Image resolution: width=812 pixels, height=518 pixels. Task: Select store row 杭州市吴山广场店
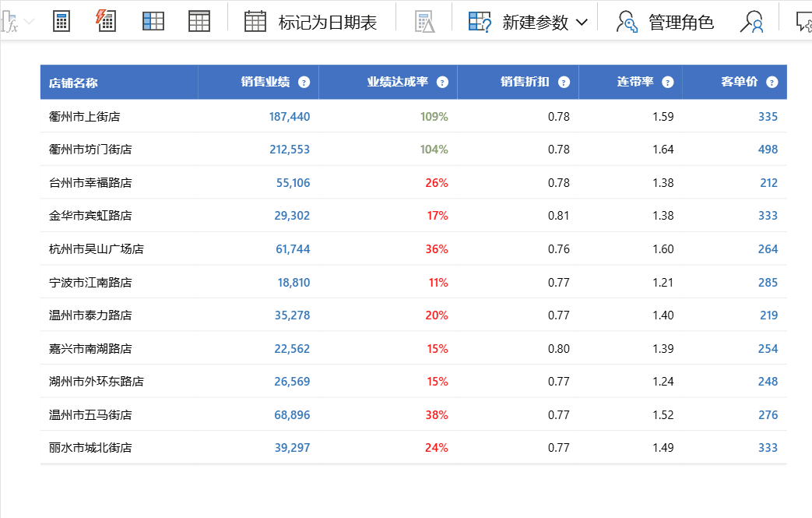tap(413, 249)
